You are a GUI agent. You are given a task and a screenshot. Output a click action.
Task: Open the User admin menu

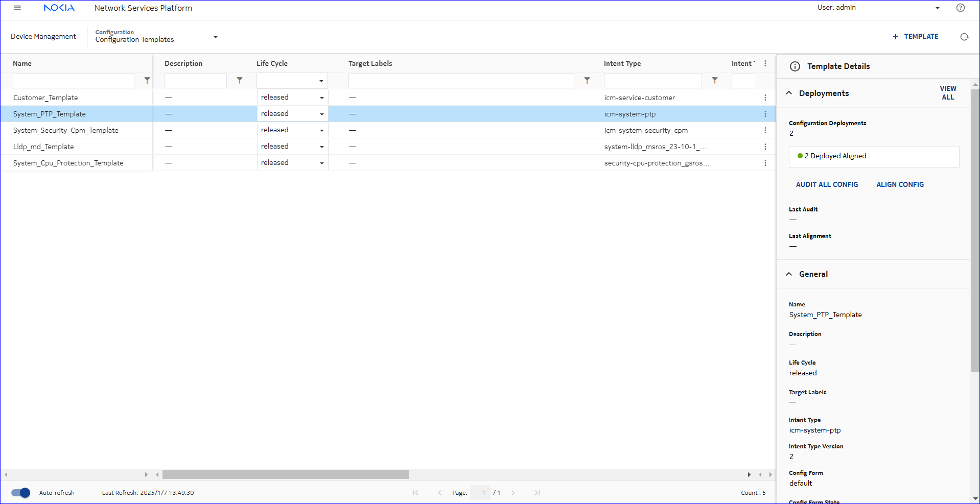pyautogui.click(x=937, y=8)
